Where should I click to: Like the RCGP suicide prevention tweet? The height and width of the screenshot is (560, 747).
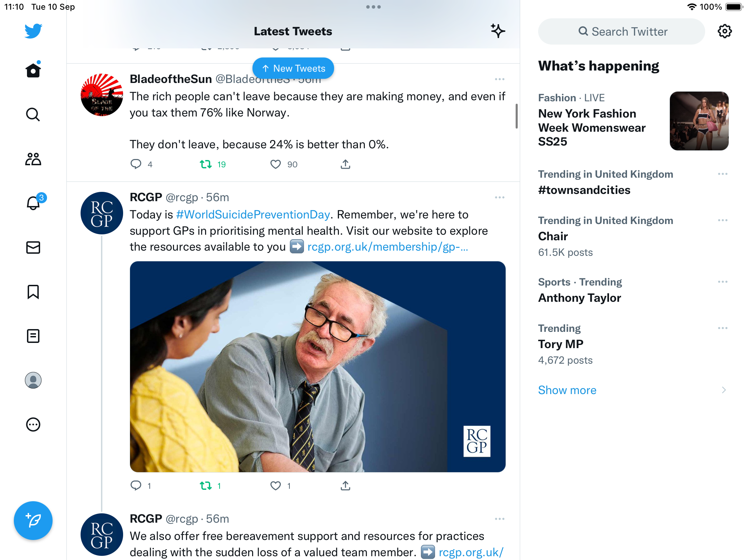click(x=276, y=486)
